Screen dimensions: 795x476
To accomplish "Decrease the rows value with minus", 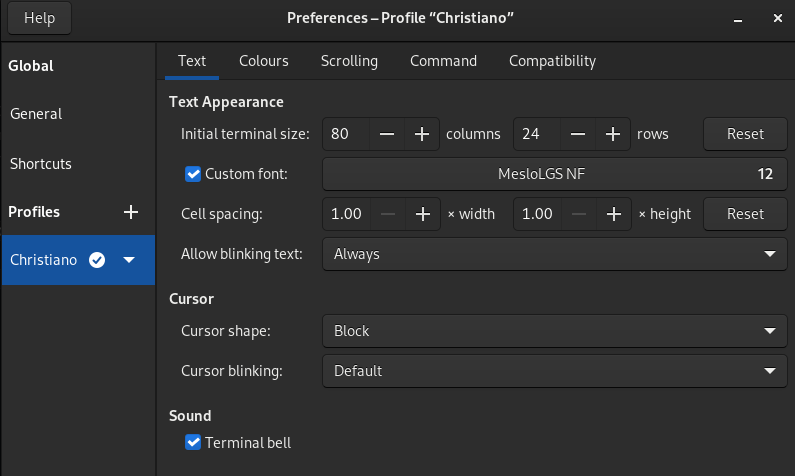I will tap(577, 134).
